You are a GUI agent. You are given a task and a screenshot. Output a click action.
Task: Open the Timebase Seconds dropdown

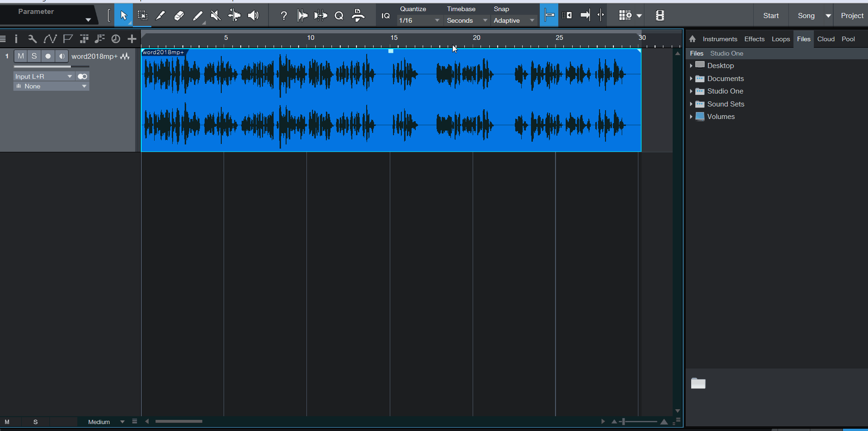[x=467, y=20]
